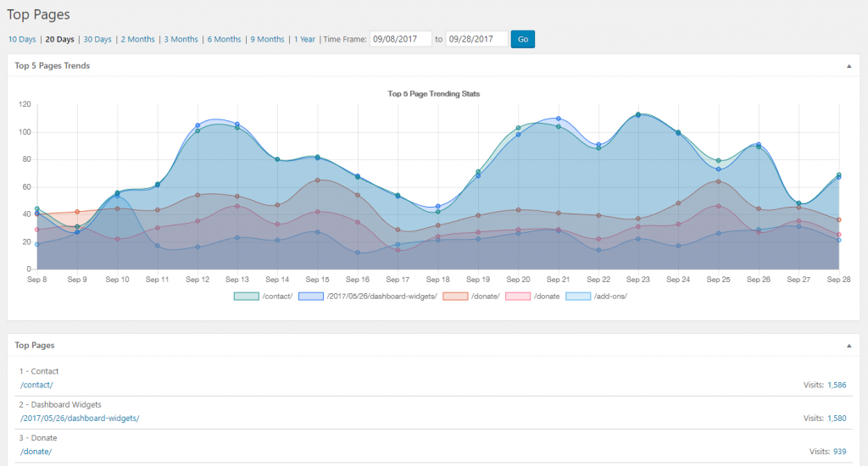This screenshot has width=868, height=466.
Task: Toggle the dashboard-widgets legend swatch
Action: (x=310, y=296)
